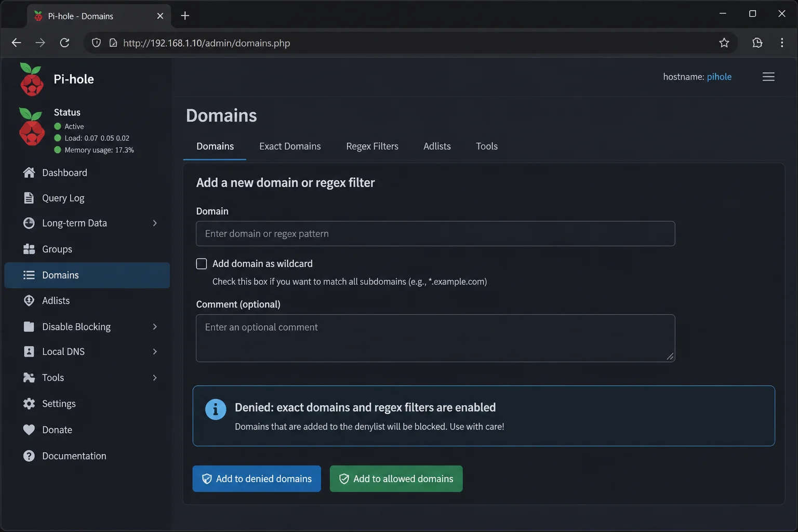Click the status panel raspberry logo
The height and width of the screenshot is (532, 798).
(32, 127)
